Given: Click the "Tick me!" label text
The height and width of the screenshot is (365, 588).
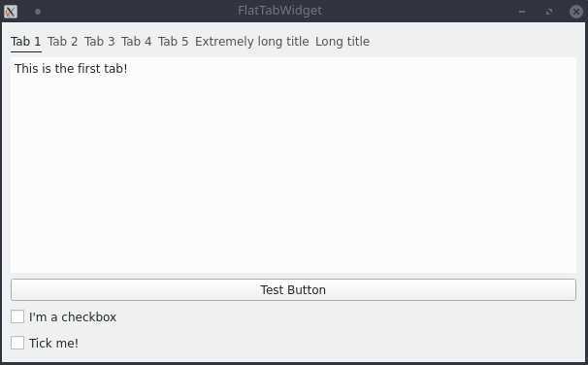Looking at the screenshot, I should pos(53,344).
